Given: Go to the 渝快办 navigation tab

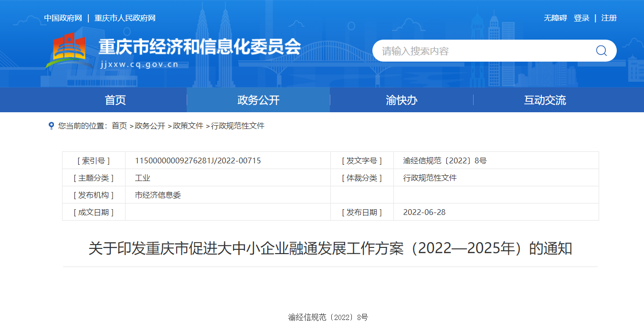Looking at the screenshot, I should click(x=401, y=100).
